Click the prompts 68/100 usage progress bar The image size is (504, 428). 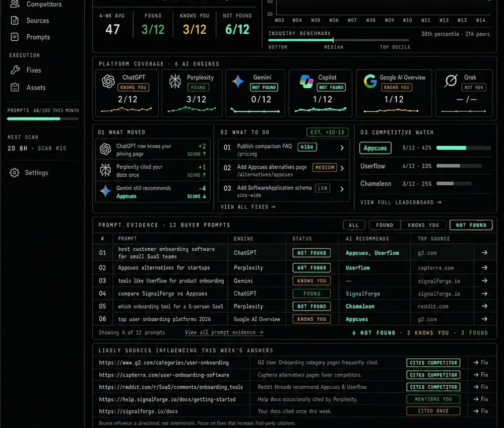43,119
